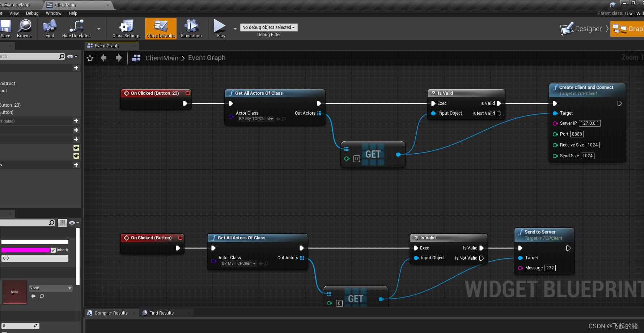Add a new variable with the plus button

[x=76, y=139]
